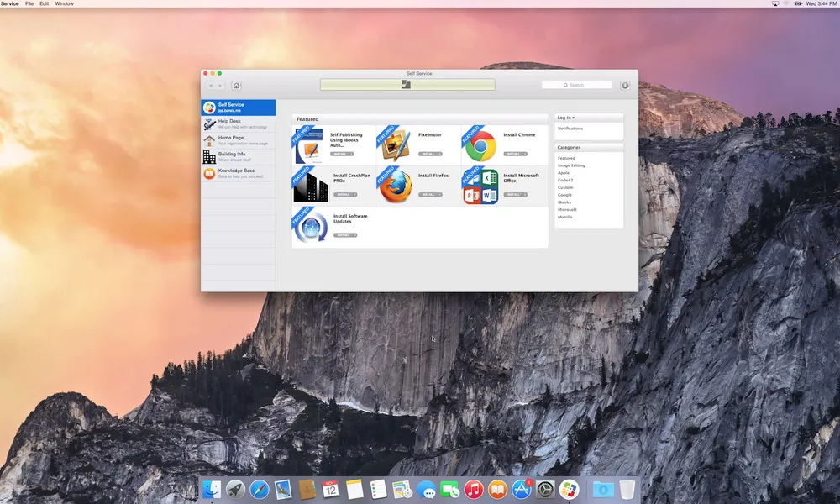Click the Pixelmator app icon

[395, 144]
